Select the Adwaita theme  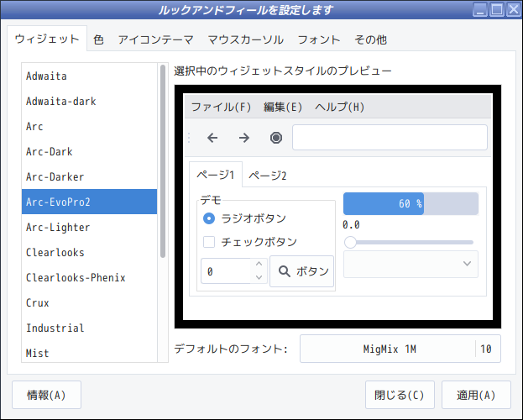89,76
